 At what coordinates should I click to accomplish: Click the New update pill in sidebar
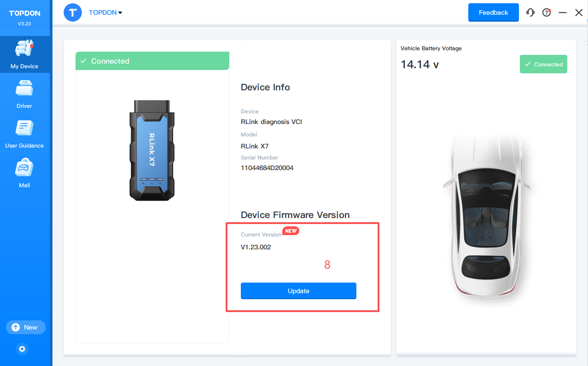point(25,327)
